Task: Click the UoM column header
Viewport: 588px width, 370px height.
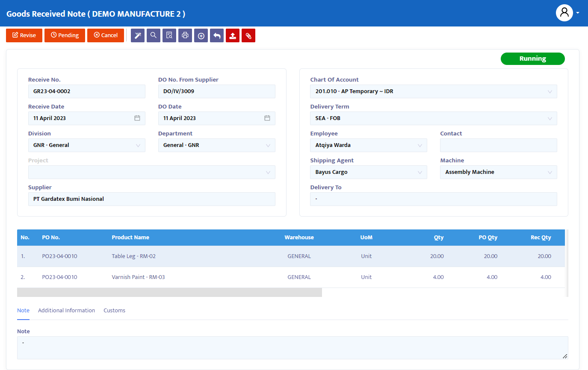Action: click(x=366, y=238)
